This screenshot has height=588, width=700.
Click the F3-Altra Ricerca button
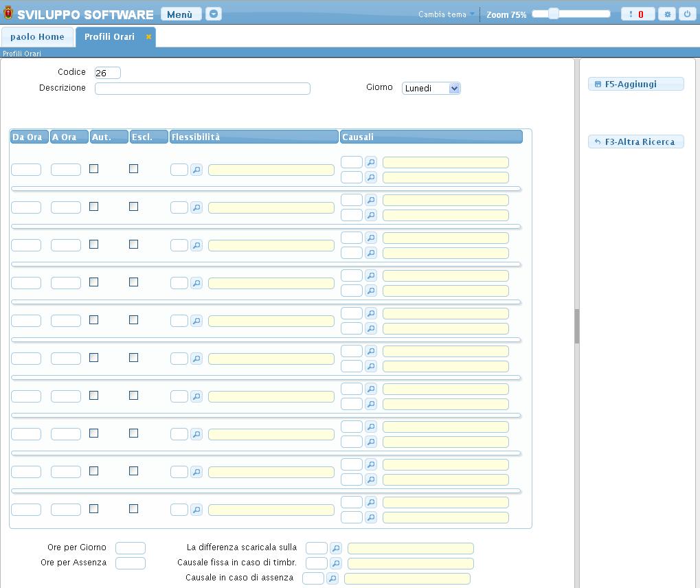pos(636,142)
